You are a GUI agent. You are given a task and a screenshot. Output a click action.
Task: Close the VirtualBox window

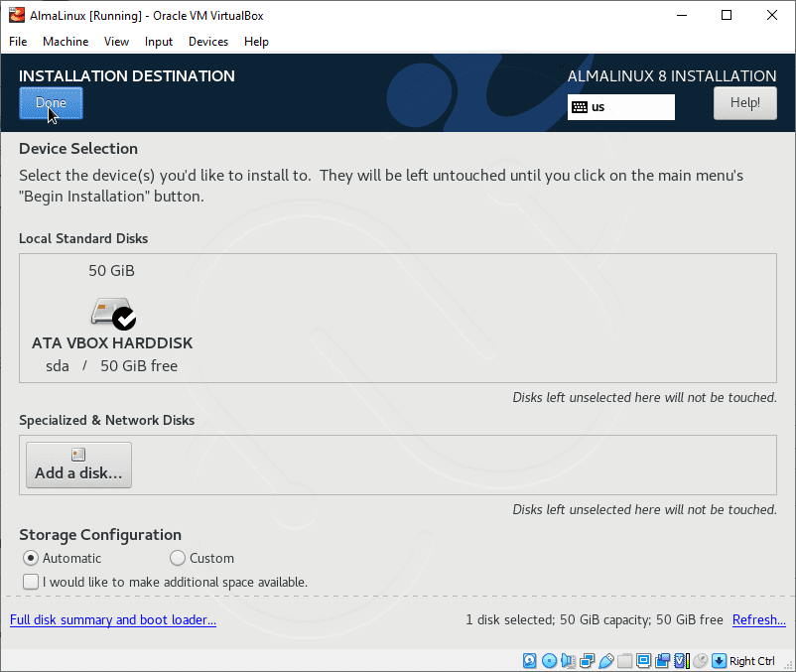click(771, 15)
